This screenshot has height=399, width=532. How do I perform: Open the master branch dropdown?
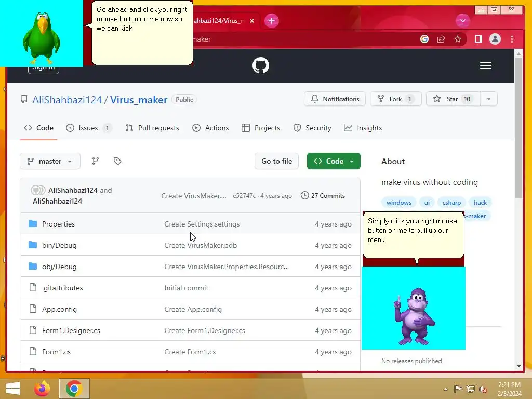pyautogui.click(x=50, y=161)
